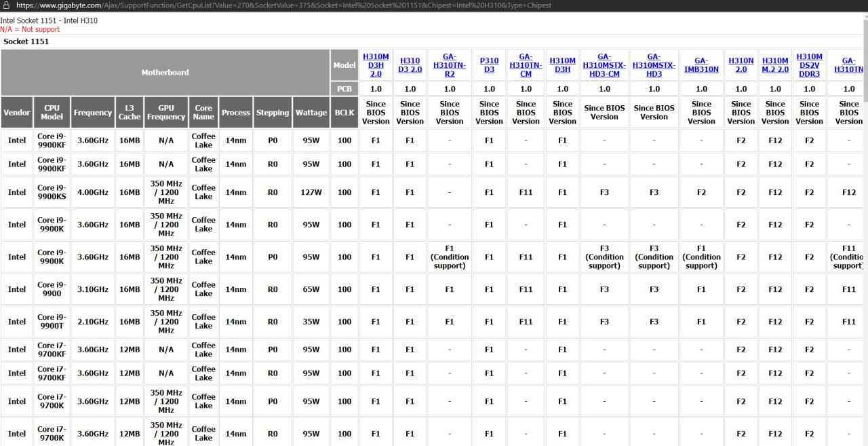Click F2 under GA-IMB310N in the i9-9900KS row
This screenshot has height=446, width=868.
point(701,192)
